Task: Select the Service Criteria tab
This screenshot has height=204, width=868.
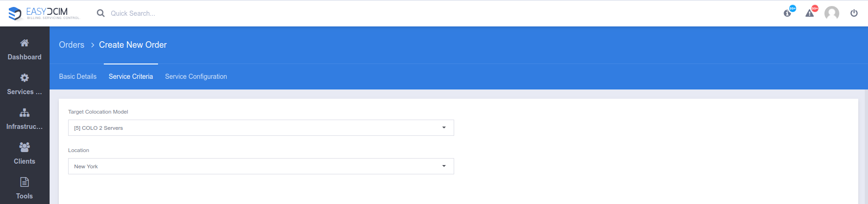Action: click(131, 76)
